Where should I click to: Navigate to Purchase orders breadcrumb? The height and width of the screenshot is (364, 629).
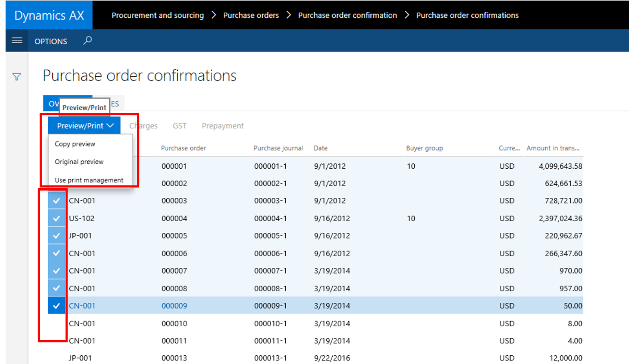tap(251, 15)
